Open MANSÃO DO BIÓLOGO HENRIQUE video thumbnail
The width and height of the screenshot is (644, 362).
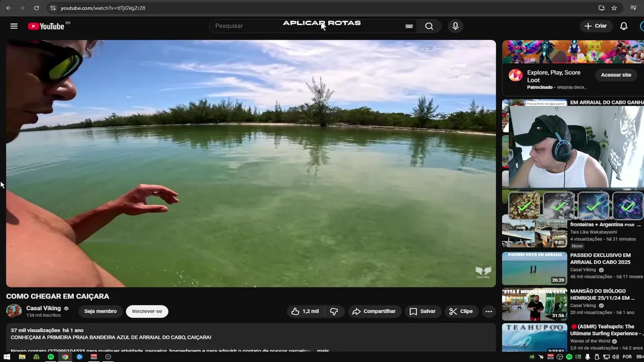pos(534,304)
